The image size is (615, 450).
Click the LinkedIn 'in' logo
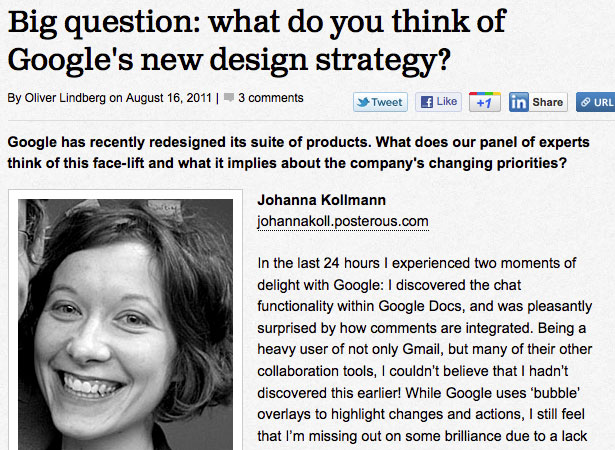[519, 102]
